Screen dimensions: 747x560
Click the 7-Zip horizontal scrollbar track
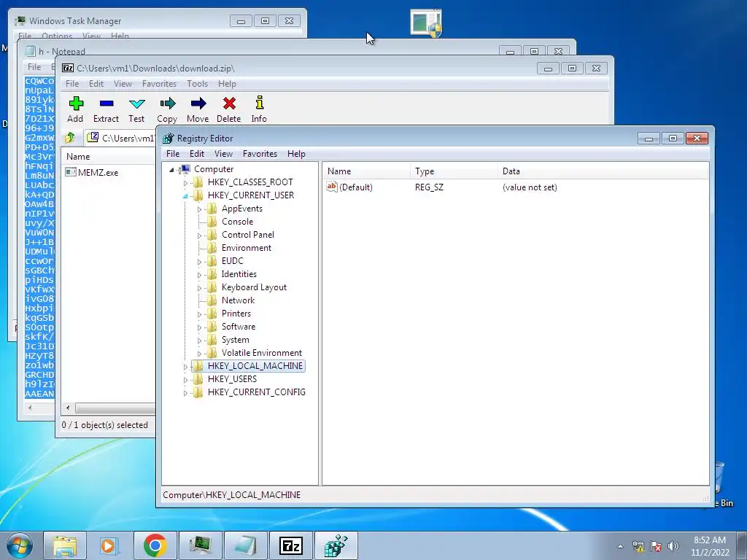pos(115,408)
